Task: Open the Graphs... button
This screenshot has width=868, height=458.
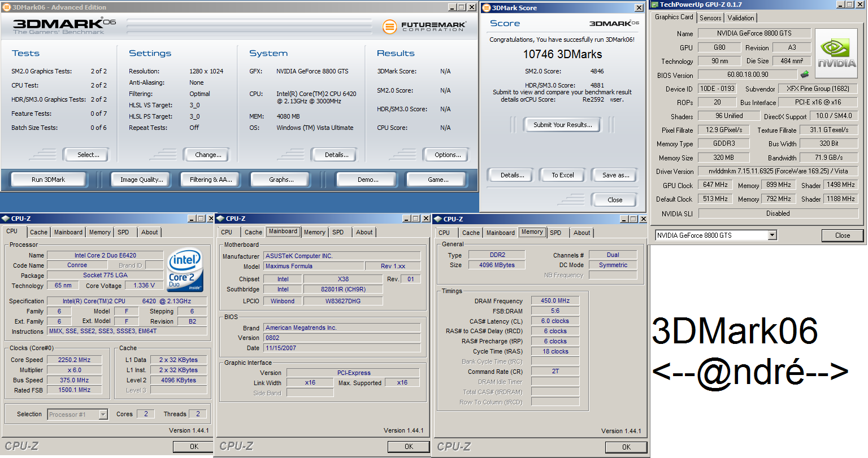Action: click(x=281, y=180)
